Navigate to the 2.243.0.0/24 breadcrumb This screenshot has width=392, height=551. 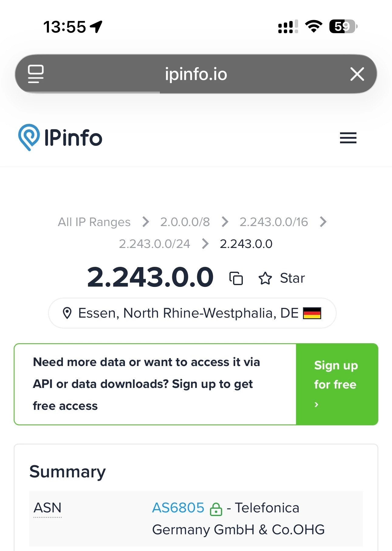[154, 244]
